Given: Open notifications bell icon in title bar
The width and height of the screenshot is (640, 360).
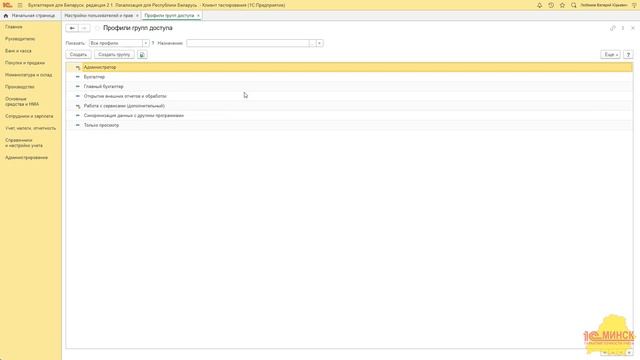Looking at the screenshot, I should tap(540, 5).
